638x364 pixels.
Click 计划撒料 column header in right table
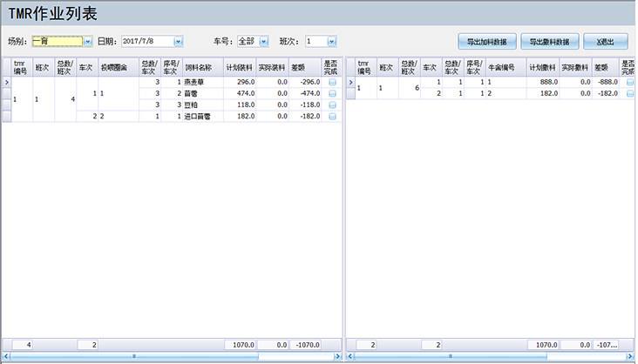coord(542,67)
